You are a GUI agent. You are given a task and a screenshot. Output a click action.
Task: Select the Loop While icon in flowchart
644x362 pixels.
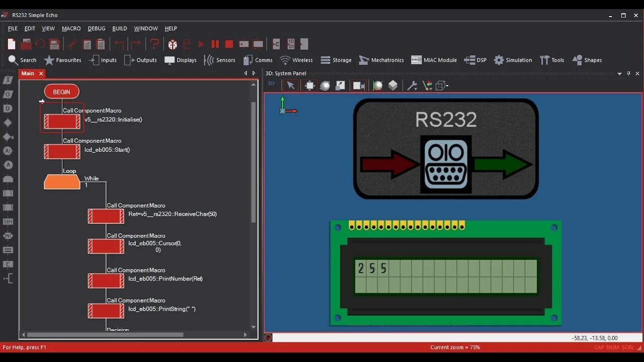pos(62,182)
